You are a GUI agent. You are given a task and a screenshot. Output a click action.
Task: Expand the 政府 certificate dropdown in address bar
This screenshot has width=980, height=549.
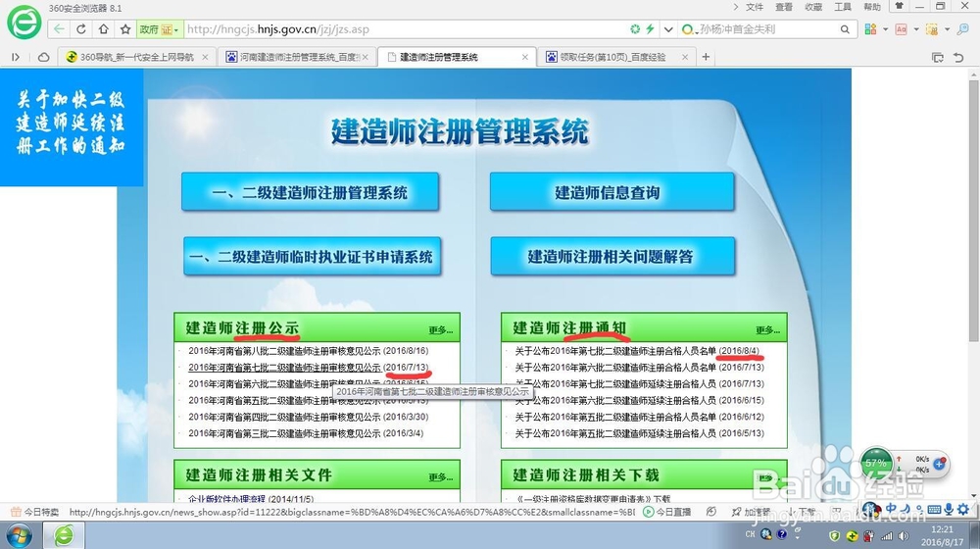175,29
